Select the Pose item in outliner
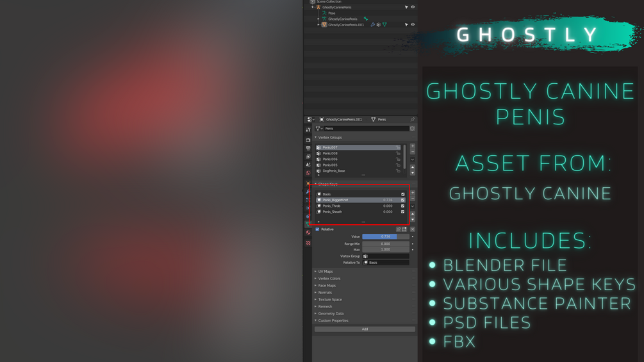 (331, 13)
